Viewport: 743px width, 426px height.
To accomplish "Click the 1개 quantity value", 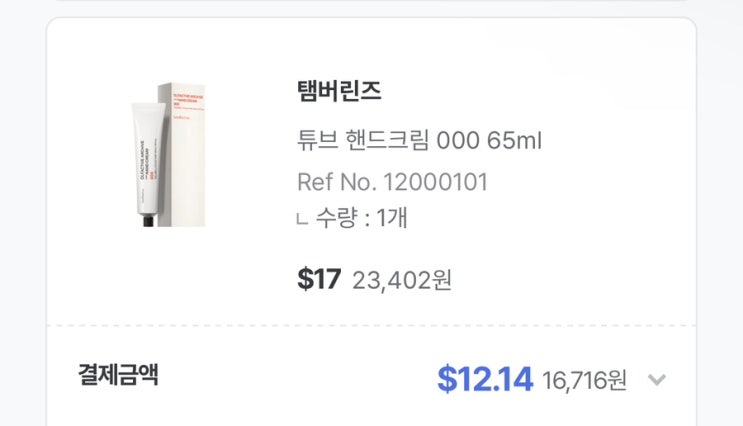I will coord(391,219).
